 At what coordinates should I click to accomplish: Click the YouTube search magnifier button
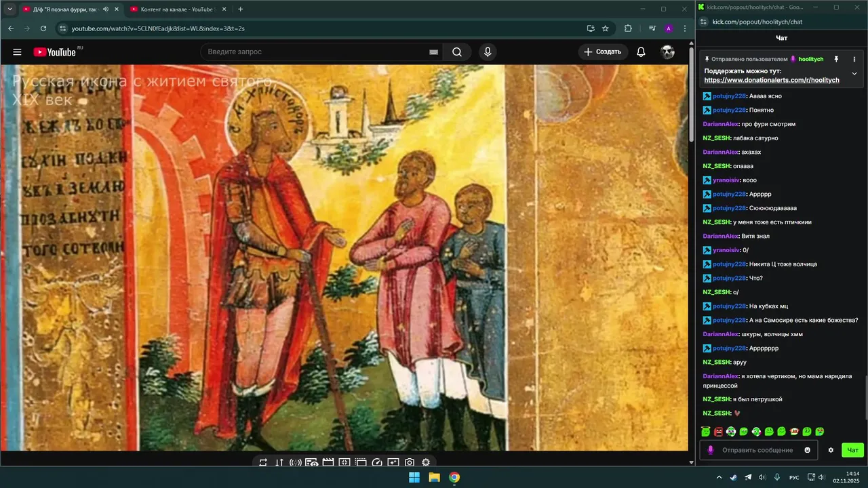point(457,52)
